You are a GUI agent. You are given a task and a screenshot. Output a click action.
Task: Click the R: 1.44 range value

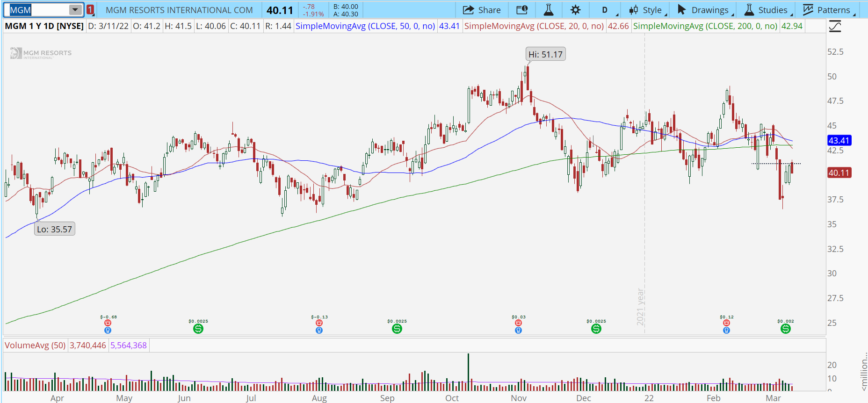pos(278,26)
